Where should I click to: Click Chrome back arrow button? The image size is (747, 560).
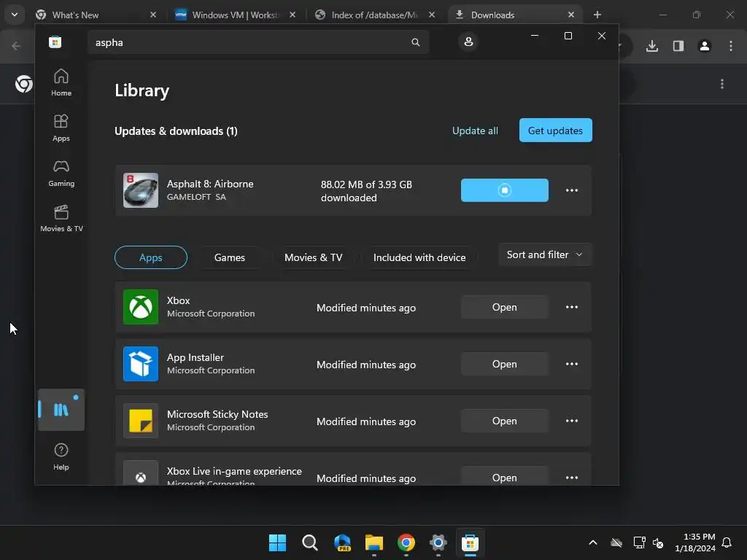tap(16, 46)
